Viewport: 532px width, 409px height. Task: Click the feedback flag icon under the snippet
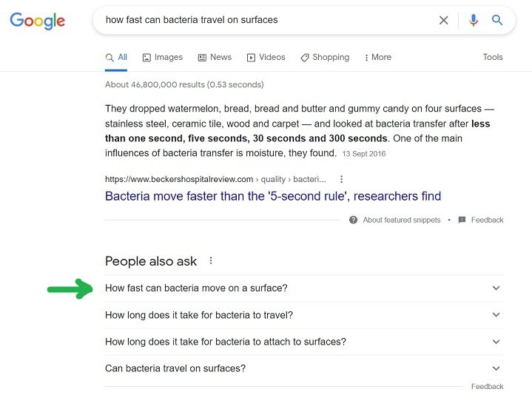462,220
